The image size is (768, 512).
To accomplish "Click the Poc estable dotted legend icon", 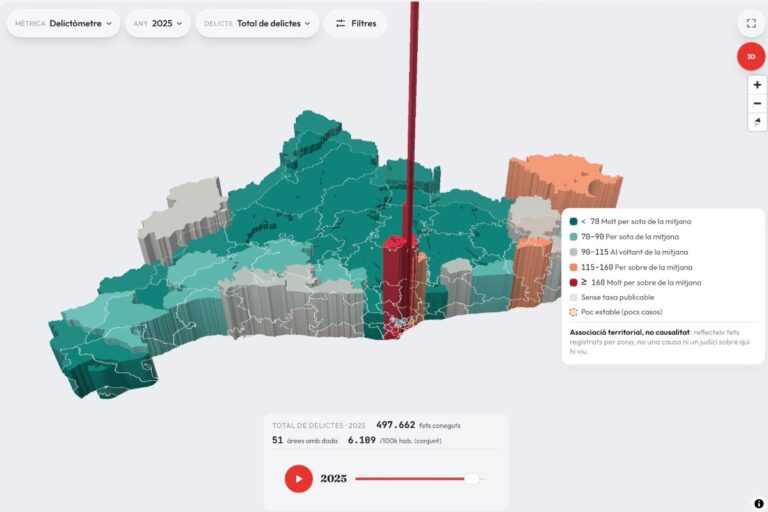I will click(x=573, y=312).
